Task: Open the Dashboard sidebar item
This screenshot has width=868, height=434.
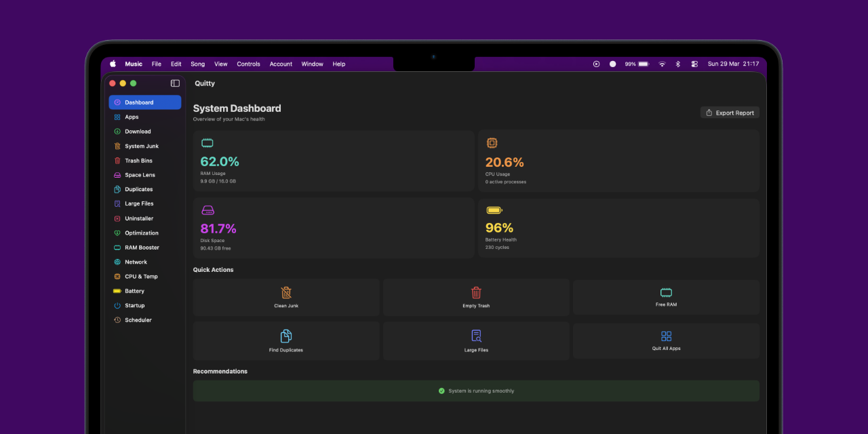Action: 144,102
